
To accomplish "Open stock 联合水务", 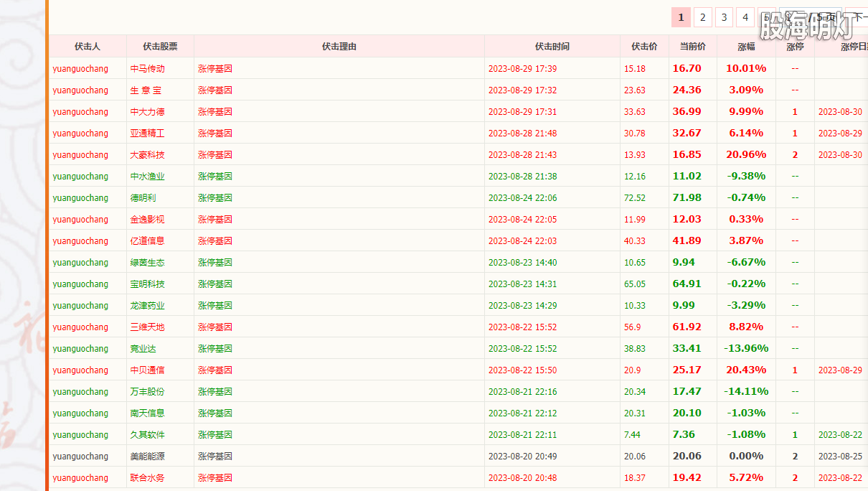I will point(147,478).
